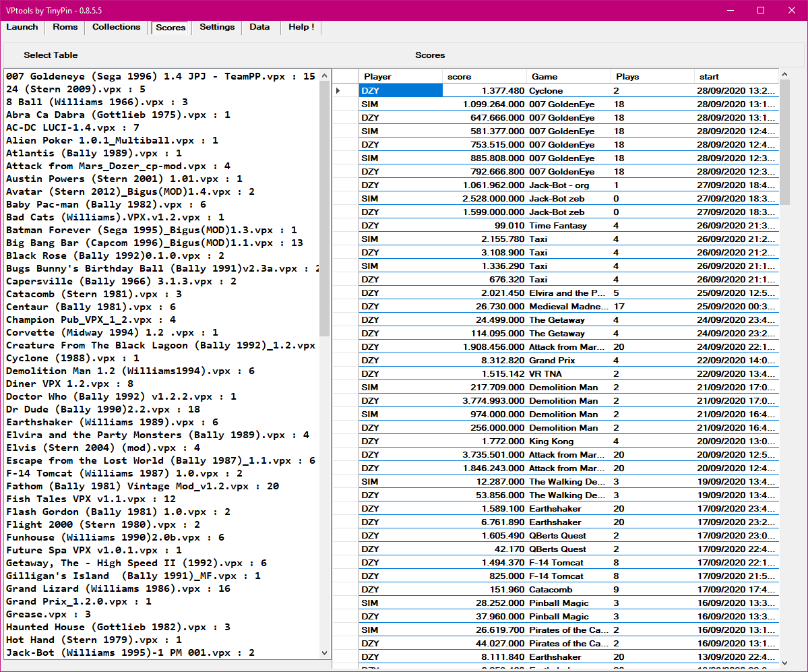This screenshot has width=808, height=672.
Task: Go to the Settings tab
Action: point(217,27)
